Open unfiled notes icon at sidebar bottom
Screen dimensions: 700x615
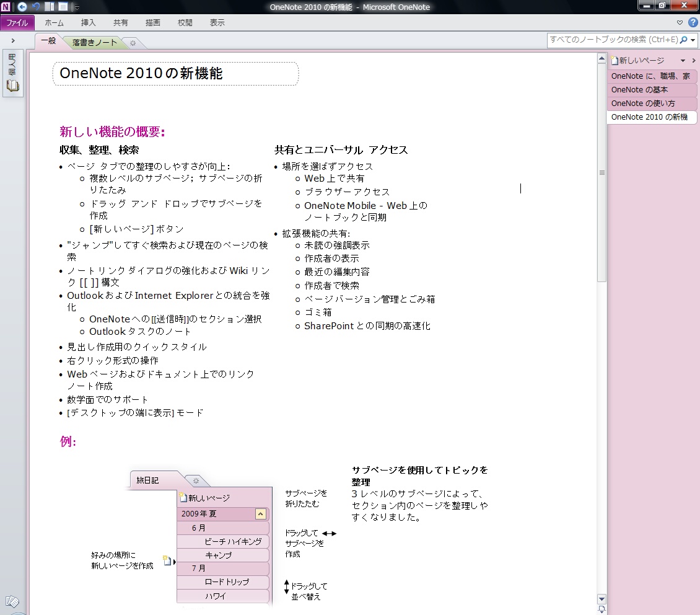point(12,601)
